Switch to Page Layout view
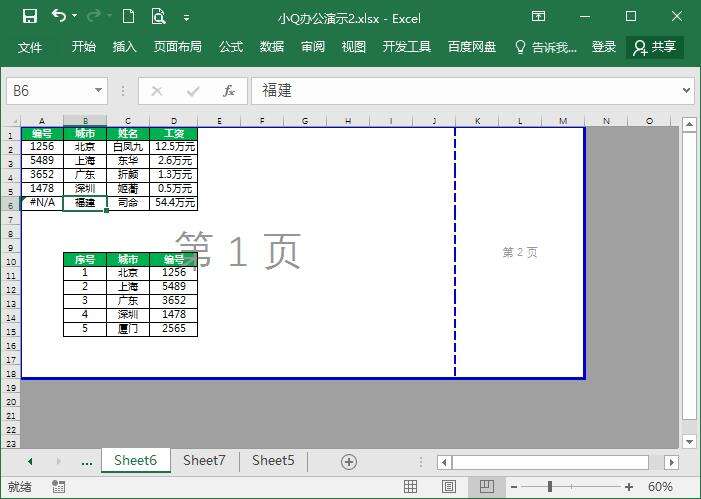 [449, 487]
